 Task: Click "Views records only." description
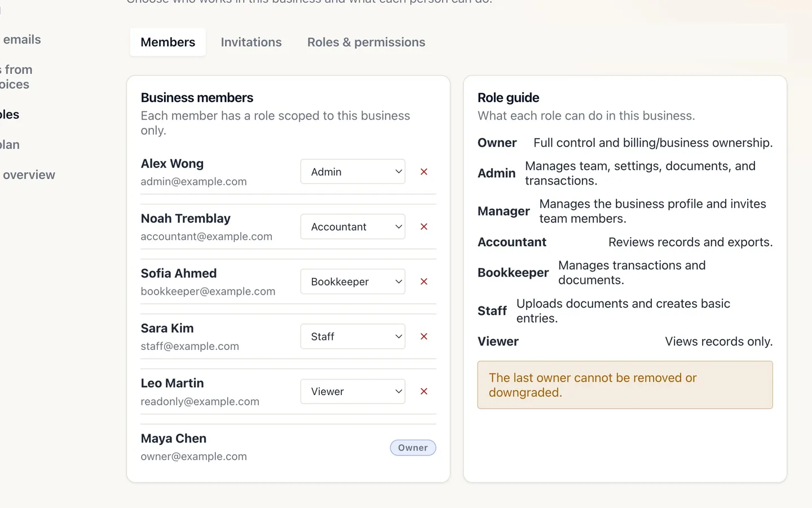point(719,341)
